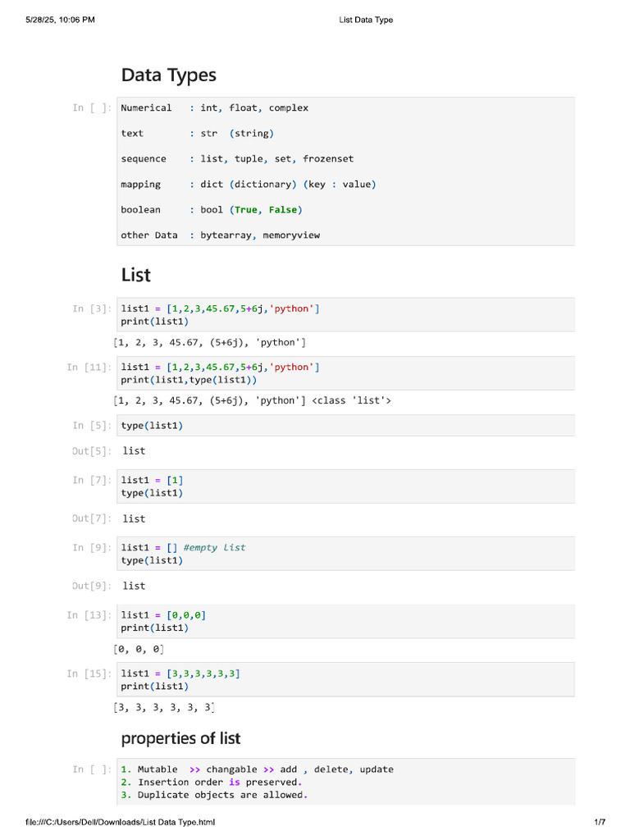
Task: Select the data types summary code cell
Action: pos(345,171)
